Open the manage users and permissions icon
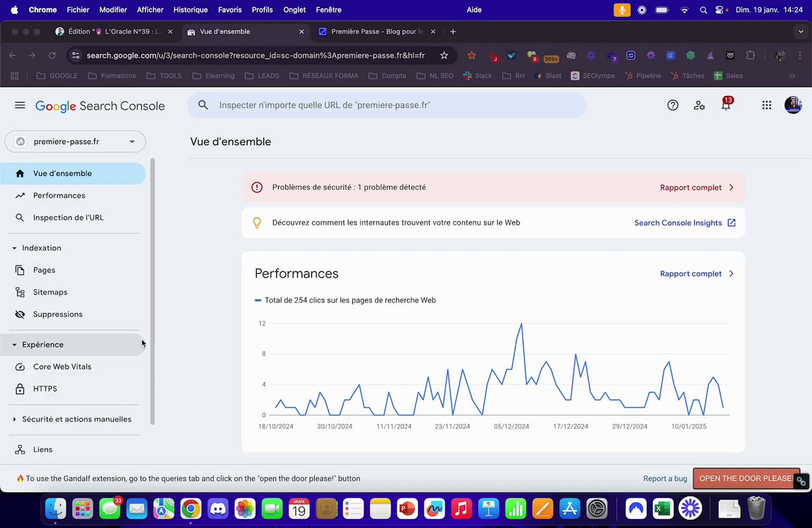This screenshot has width=812, height=528. click(699, 105)
